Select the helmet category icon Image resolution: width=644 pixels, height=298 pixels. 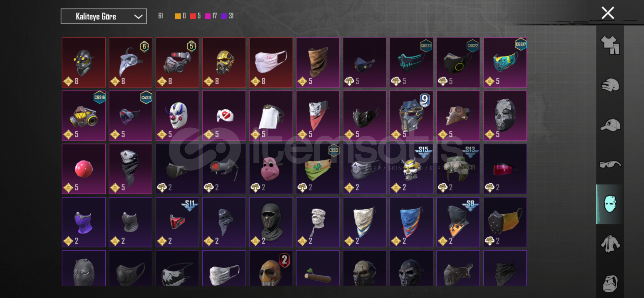click(x=610, y=85)
